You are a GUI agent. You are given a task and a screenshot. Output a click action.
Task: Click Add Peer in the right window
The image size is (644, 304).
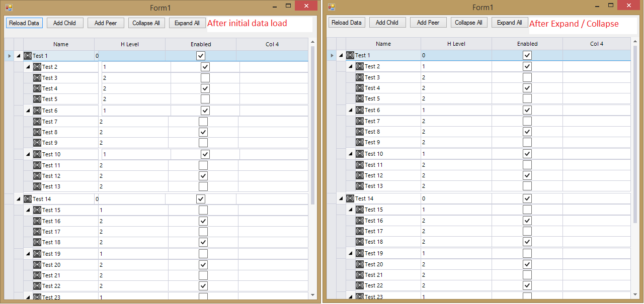click(x=428, y=23)
